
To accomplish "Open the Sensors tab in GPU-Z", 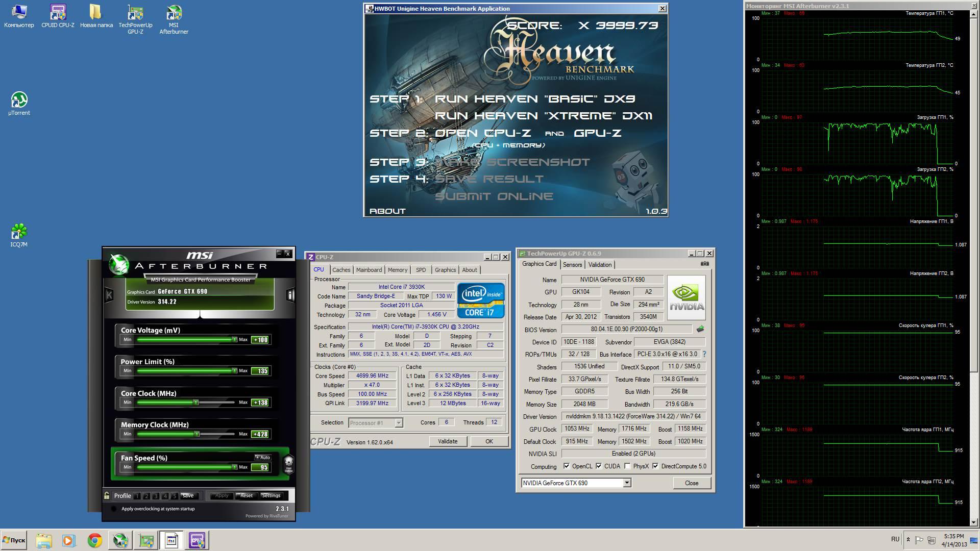I will click(x=572, y=264).
